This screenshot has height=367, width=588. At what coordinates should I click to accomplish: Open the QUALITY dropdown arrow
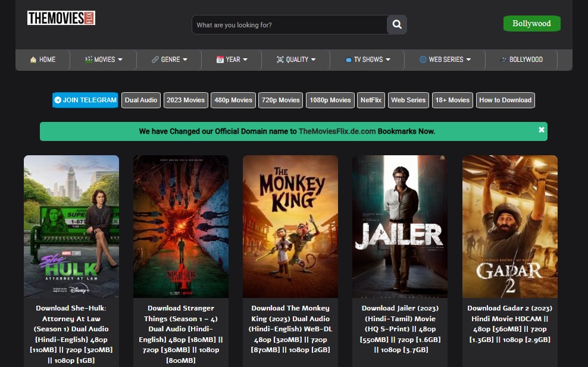[313, 59]
